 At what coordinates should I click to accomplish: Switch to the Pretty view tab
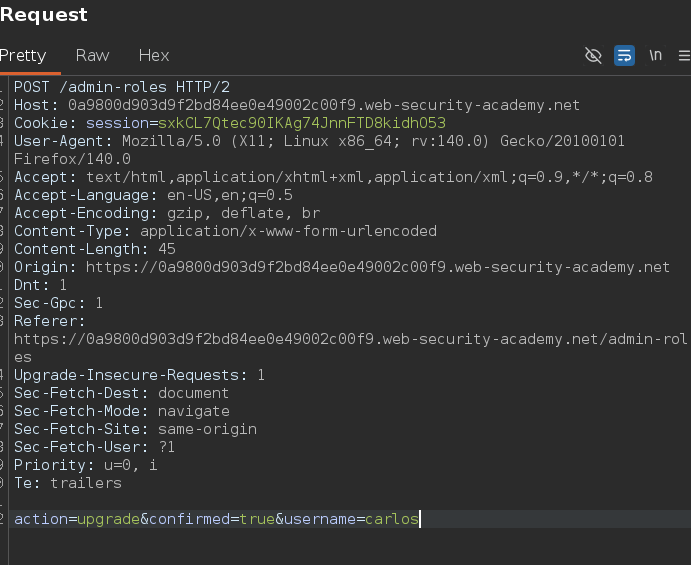coord(23,56)
